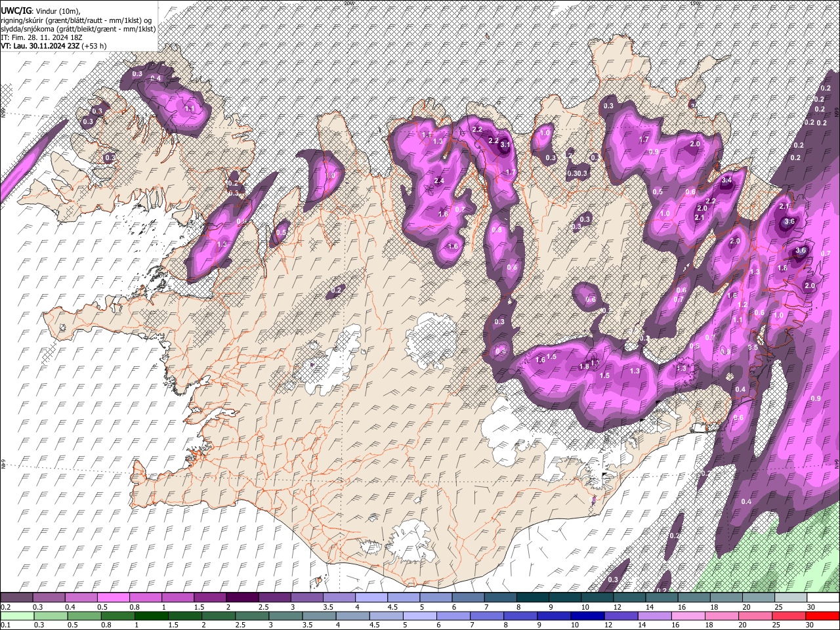The height and width of the screenshot is (630, 840).
Task: Pick the bright pink swatch between 0.5 and 0.8
Action: [113, 598]
